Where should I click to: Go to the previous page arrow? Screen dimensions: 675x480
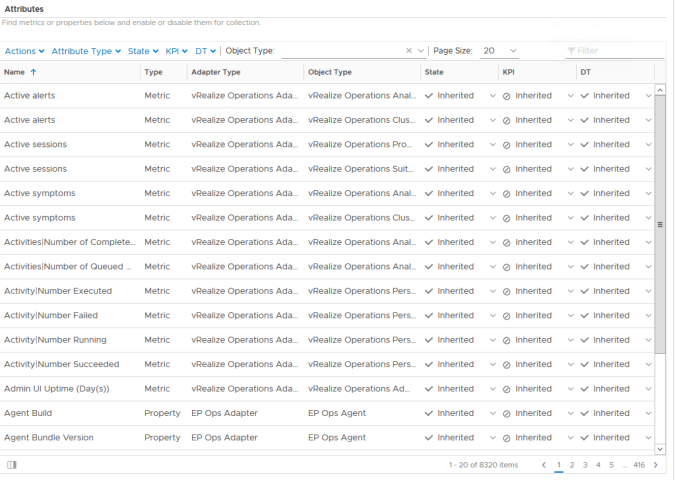coord(544,465)
